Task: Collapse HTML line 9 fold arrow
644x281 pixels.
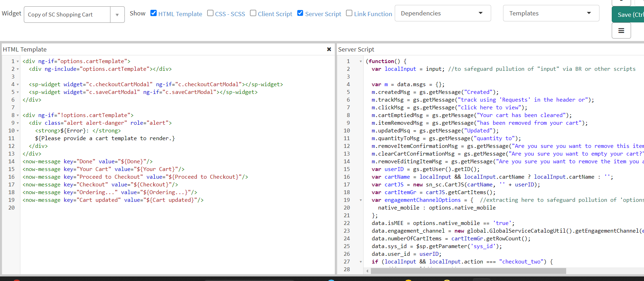Action: 18,123
